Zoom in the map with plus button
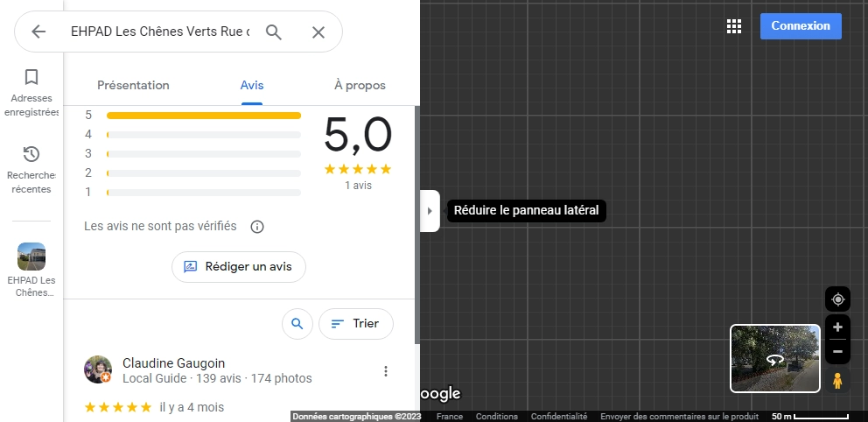Viewport: 868px width, 422px height. (837, 327)
